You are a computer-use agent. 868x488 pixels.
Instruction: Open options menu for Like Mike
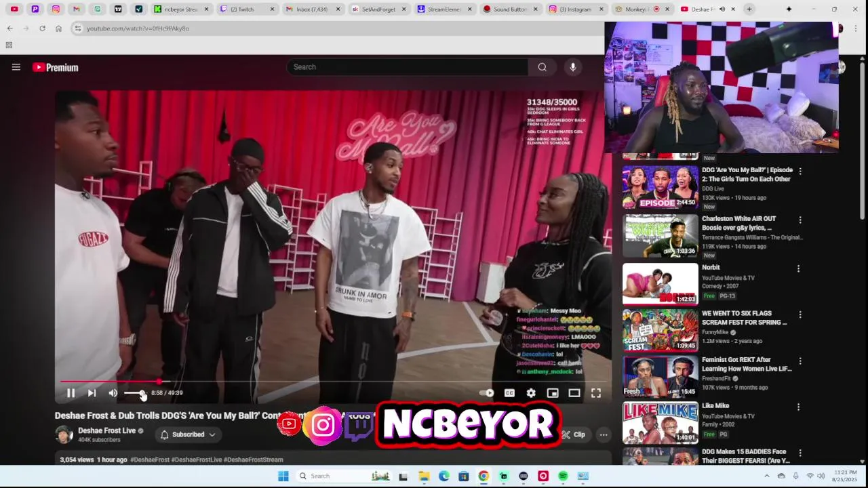pyautogui.click(x=798, y=407)
